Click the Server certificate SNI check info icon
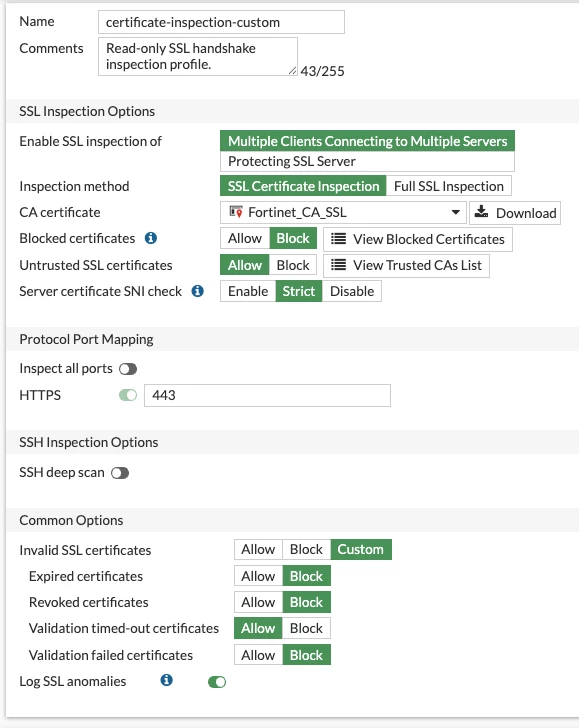Image resolution: width=579 pixels, height=728 pixels. (198, 291)
